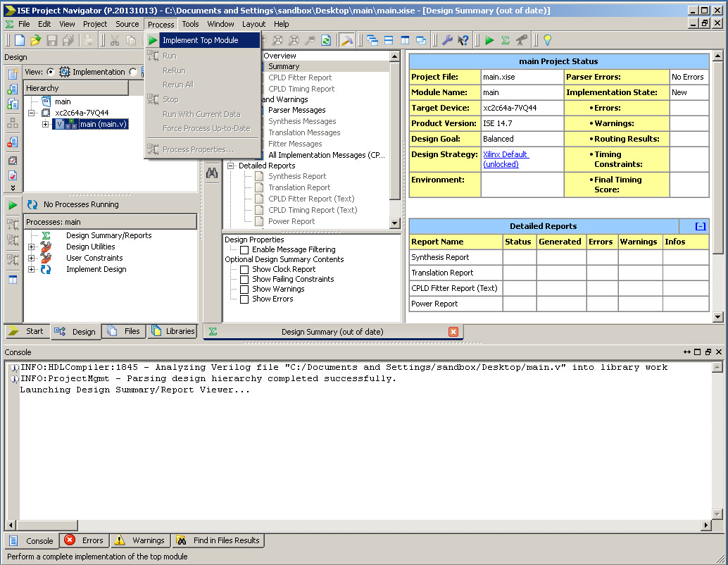
Task: Open Find in Files Results tab
Action: (218, 540)
